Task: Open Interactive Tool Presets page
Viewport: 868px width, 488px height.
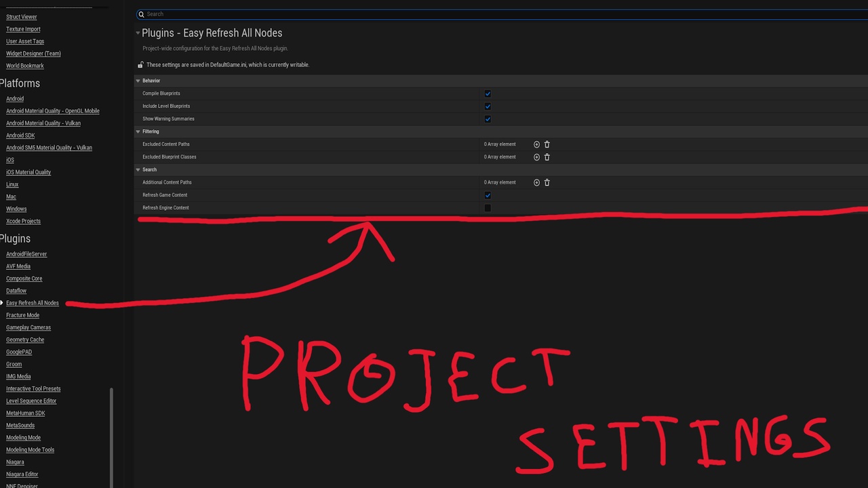Action: click(33, 389)
